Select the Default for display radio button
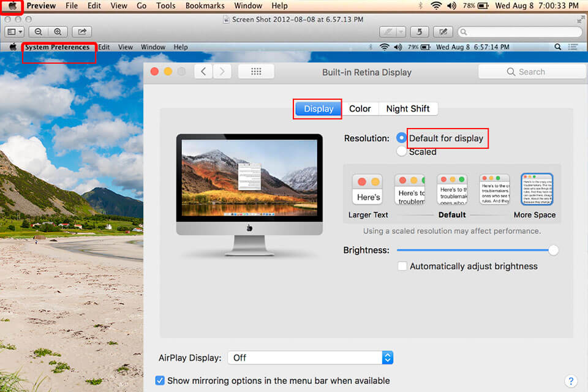The height and width of the screenshot is (392, 588). (x=401, y=138)
